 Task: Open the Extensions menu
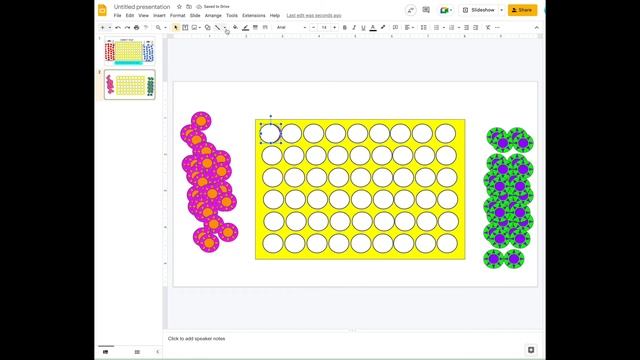[253, 16]
